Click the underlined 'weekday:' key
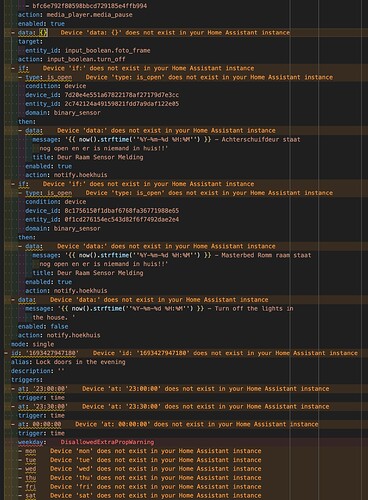Image resolution: width=368 pixels, height=500 pixels. (31, 442)
